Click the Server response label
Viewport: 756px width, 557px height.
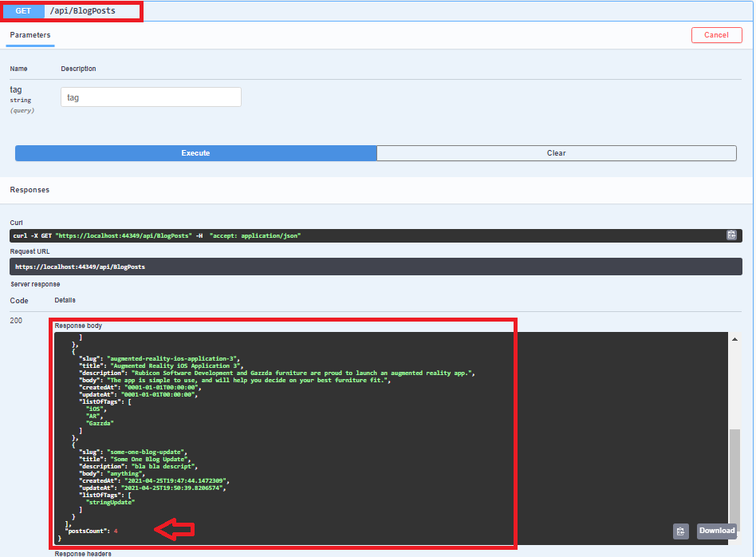tap(35, 284)
